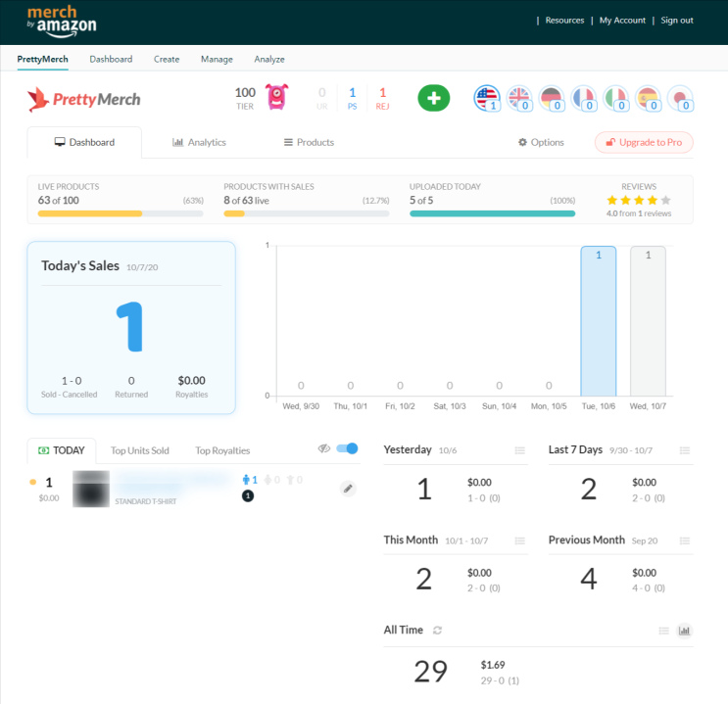Open the Previous Month list icon
The height and width of the screenshot is (704, 728).
[x=685, y=540]
